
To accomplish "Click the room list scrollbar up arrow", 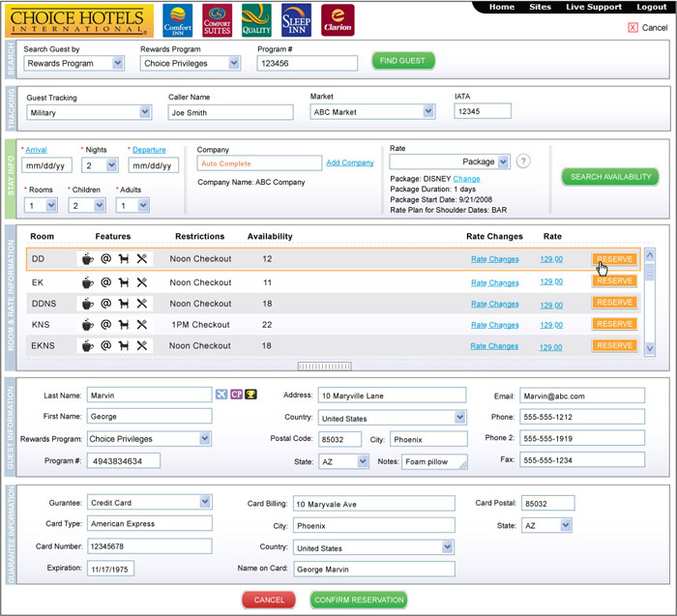I will [650, 255].
